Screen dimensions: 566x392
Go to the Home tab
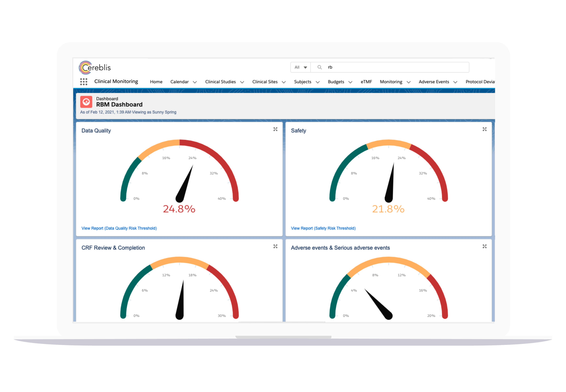tap(156, 82)
